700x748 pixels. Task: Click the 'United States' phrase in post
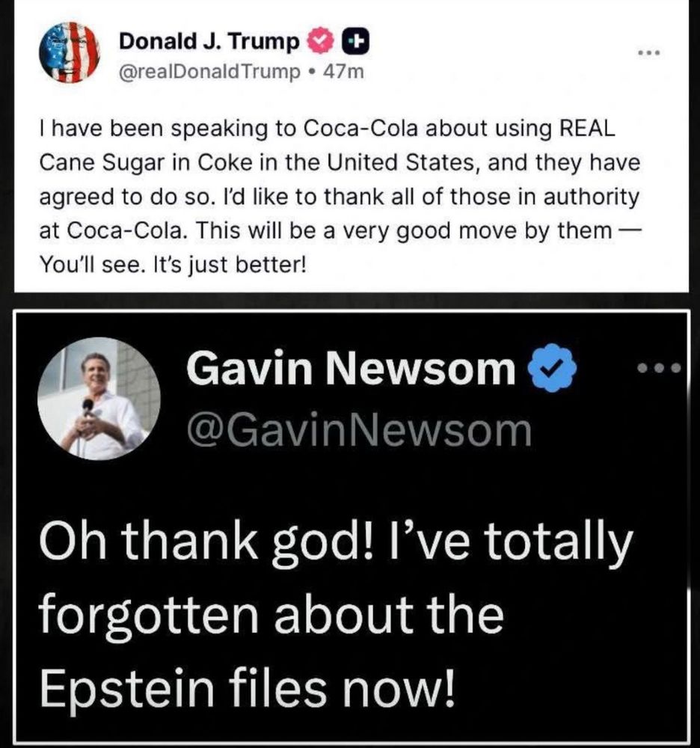click(401, 162)
